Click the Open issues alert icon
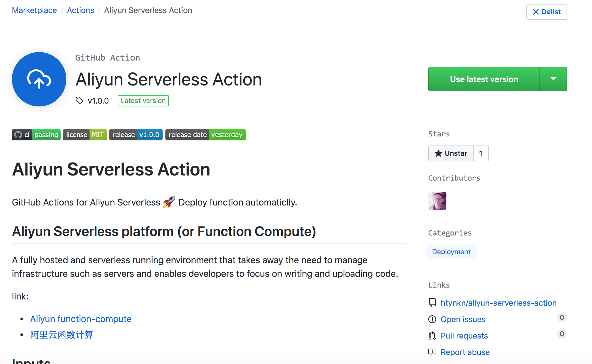Screen dimensions: 592x364 432,319
